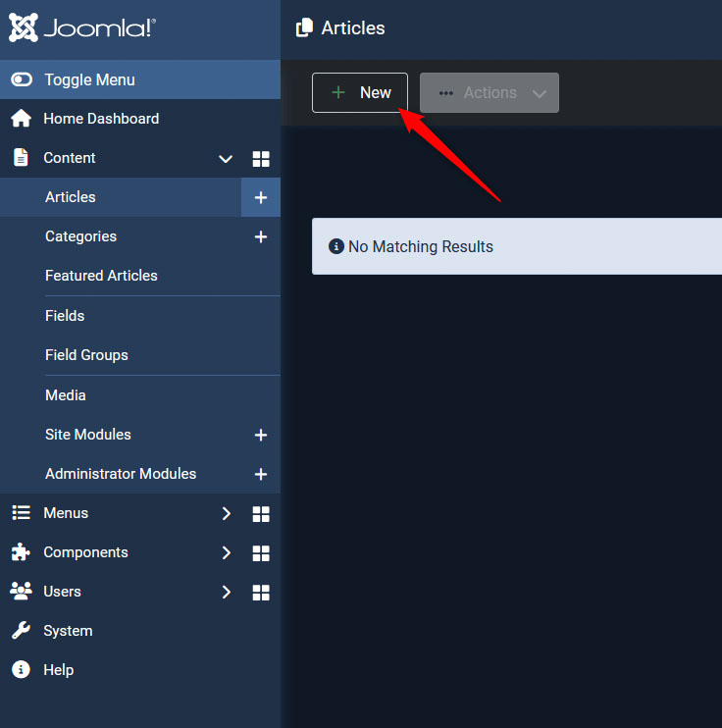Open the Components dashboard grid icon
722x728 pixels.
pyautogui.click(x=261, y=553)
